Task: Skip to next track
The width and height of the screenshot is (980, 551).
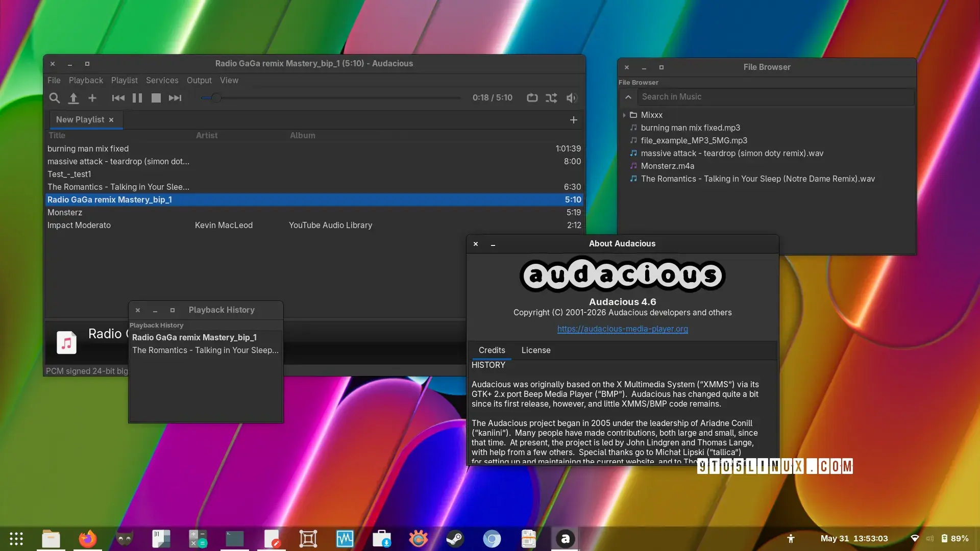Action: point(175,98)
